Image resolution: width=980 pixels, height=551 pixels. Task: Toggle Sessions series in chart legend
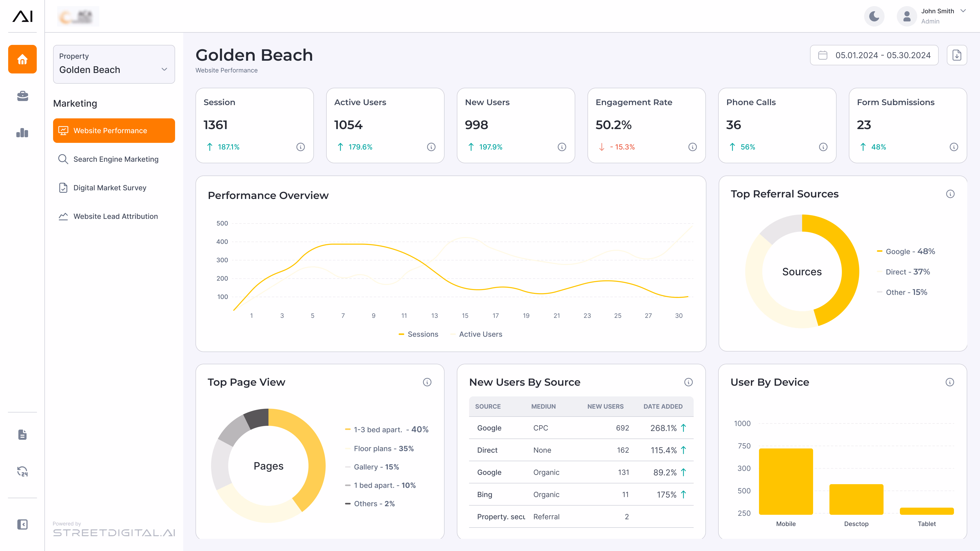(x=418, y=334)
